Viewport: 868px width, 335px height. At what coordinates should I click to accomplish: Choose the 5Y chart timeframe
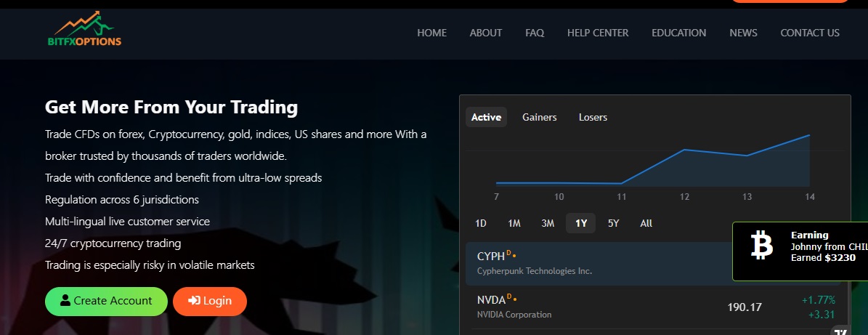613,223
